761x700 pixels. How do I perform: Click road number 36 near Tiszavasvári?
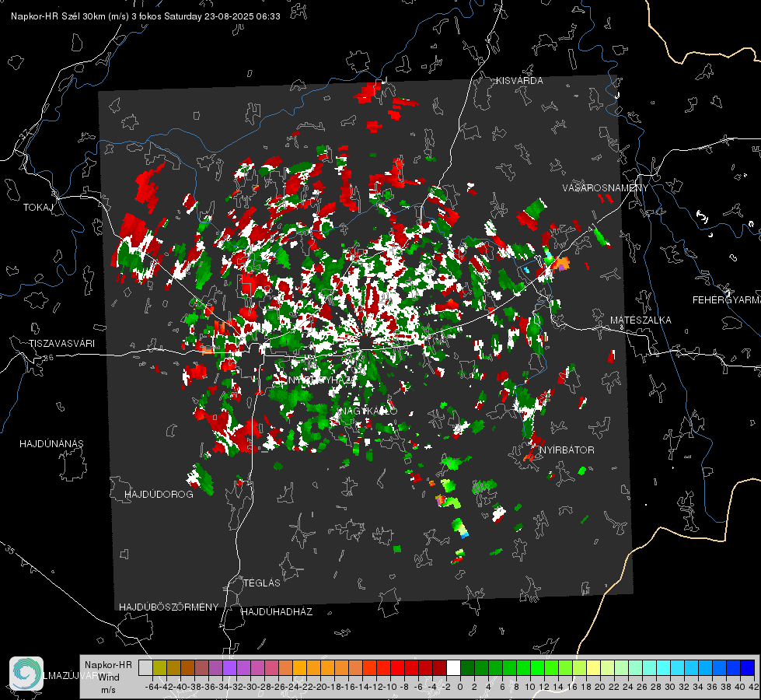48,358
